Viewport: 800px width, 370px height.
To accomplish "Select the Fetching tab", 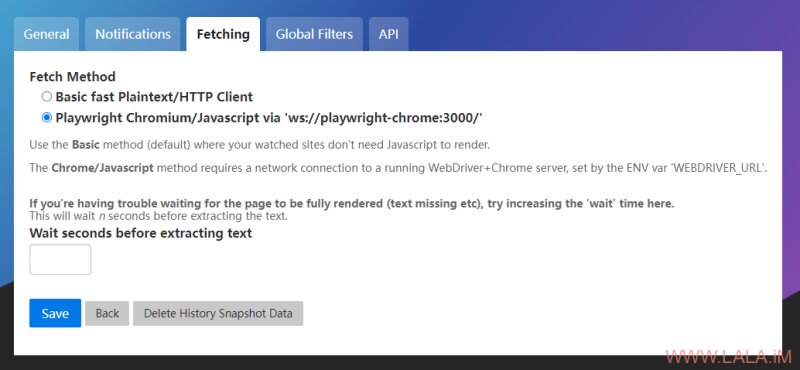I will pyautogui.click(x=223, y=34).
